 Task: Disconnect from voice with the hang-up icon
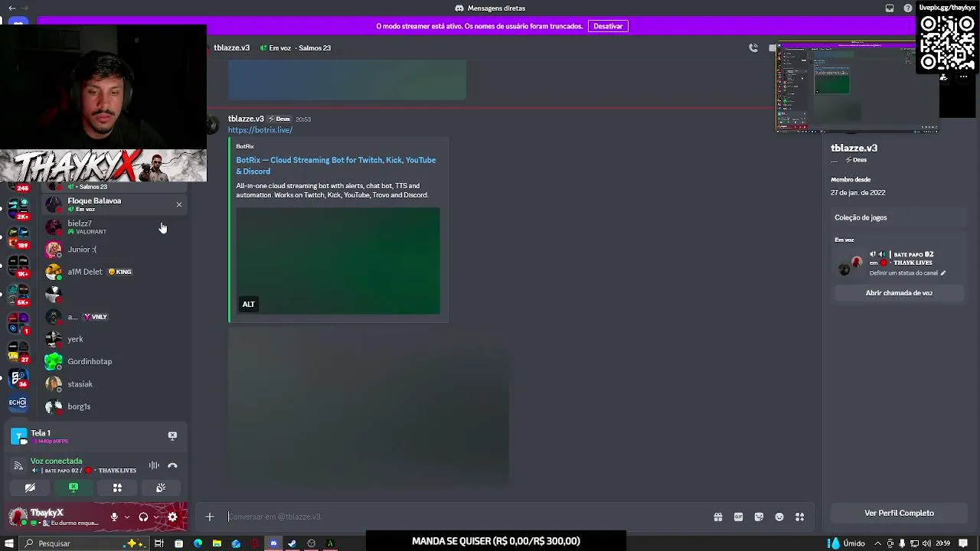[x=172, y=465]
